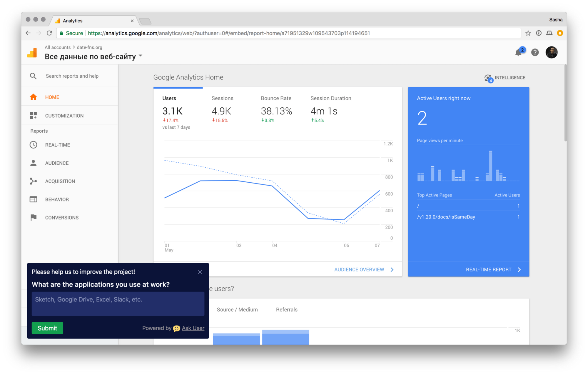The image size is (588, 375).
Task: Open the Real-Time Report chevron link
Action: pyautogui.click(x=519, y=270)
